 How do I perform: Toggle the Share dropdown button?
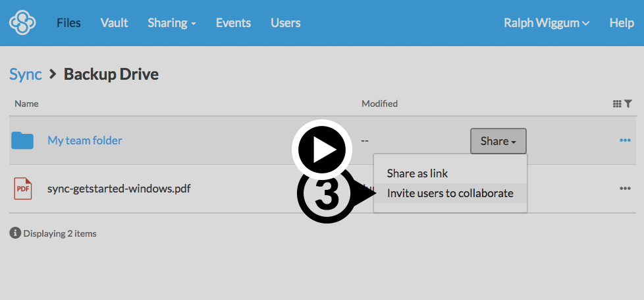click(x=498, y=141)
